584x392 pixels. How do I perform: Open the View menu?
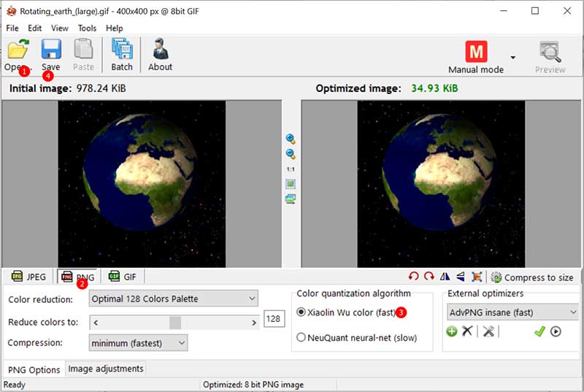click(60, 28)
